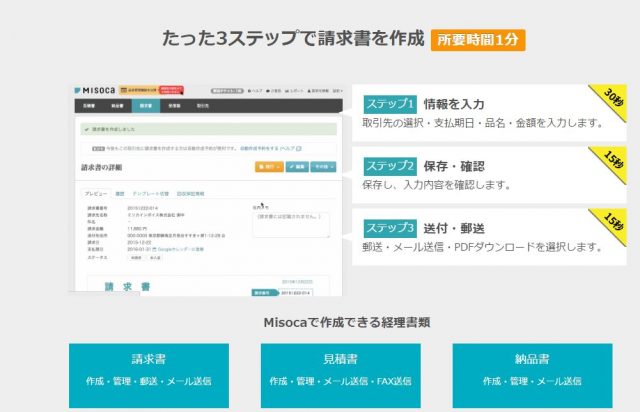Click the orange 所要時間1分 badge
This screenshot has width=640, height=412.
click(x=478, y=40)
